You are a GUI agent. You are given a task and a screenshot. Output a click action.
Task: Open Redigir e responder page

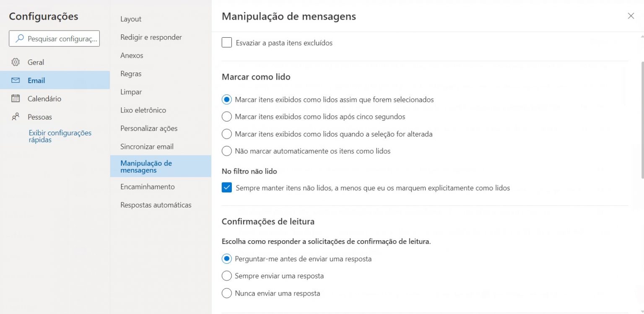tap(161, 37)
